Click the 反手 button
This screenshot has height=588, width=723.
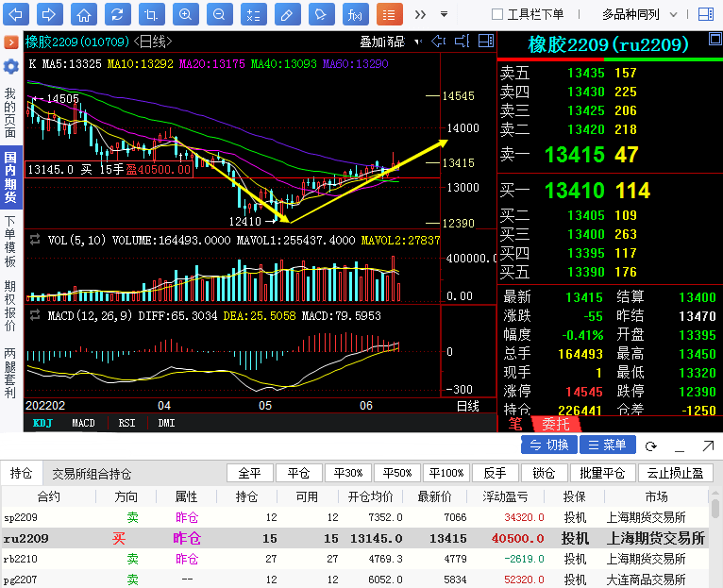(x=495, y=474)
